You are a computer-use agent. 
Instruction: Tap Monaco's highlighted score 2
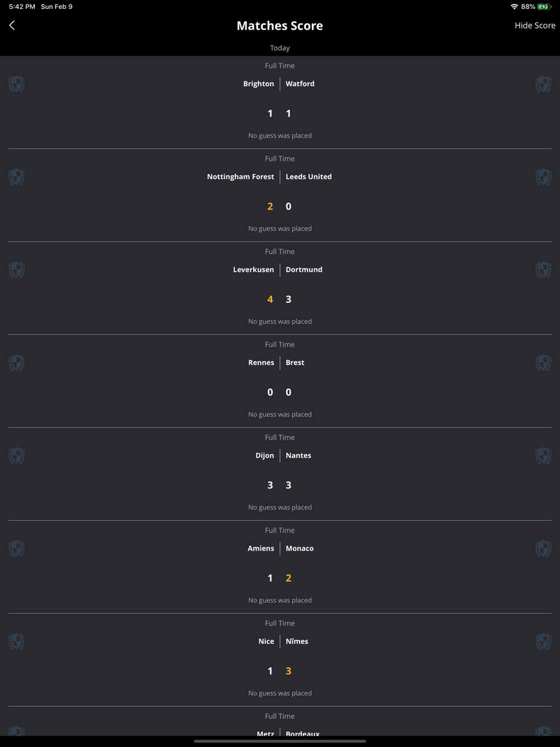[x=288, y=578]
